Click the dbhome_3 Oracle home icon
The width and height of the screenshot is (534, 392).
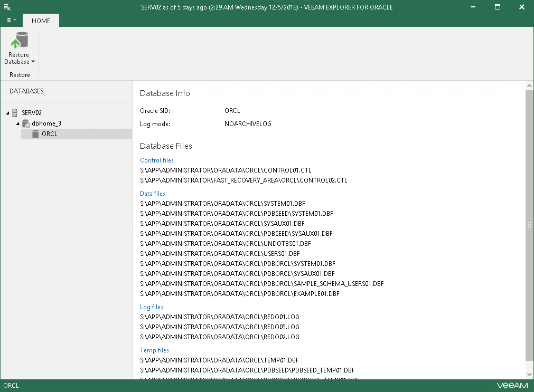26,123
